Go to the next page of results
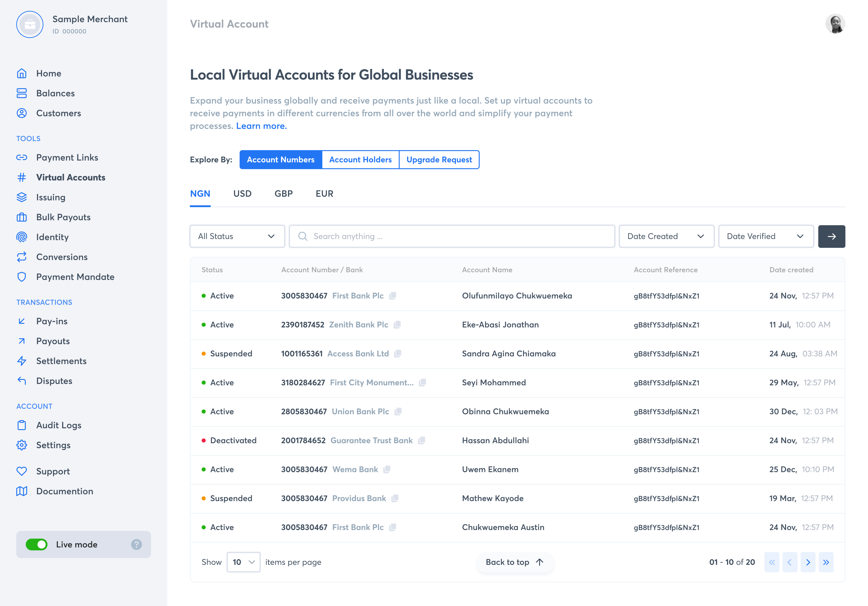The height and width of the screenshot is (606, 868). click(808, 562)
